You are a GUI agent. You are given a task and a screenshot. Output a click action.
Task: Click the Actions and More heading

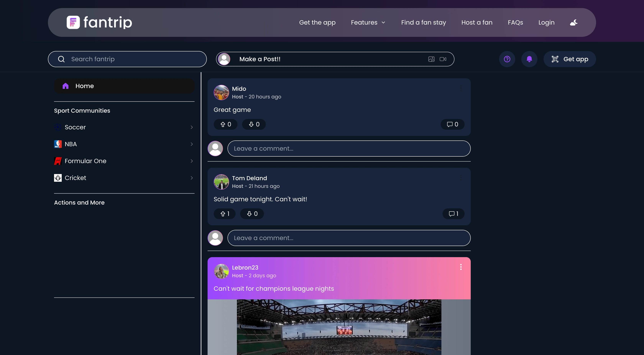tap(79, 202)
